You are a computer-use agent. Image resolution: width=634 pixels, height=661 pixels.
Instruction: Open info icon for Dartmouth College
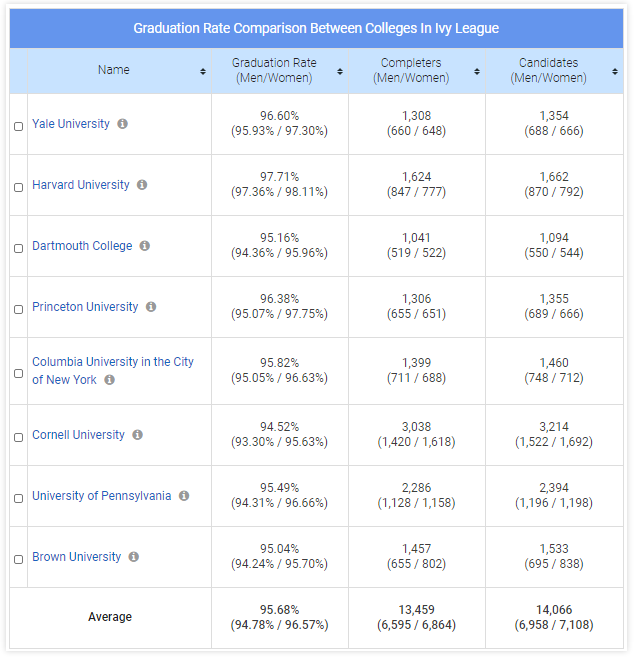(145, 246)
